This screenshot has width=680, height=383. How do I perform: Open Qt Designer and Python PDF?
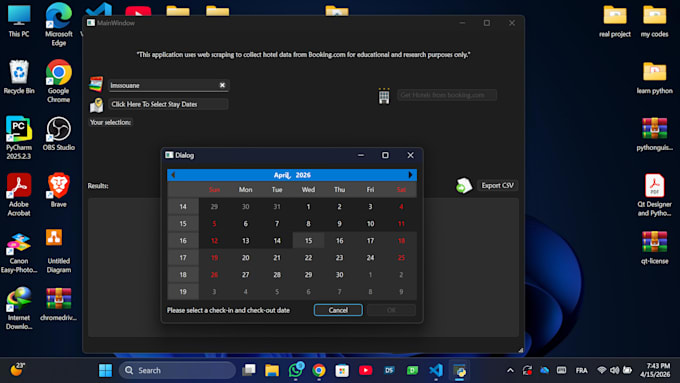[654, 195]
